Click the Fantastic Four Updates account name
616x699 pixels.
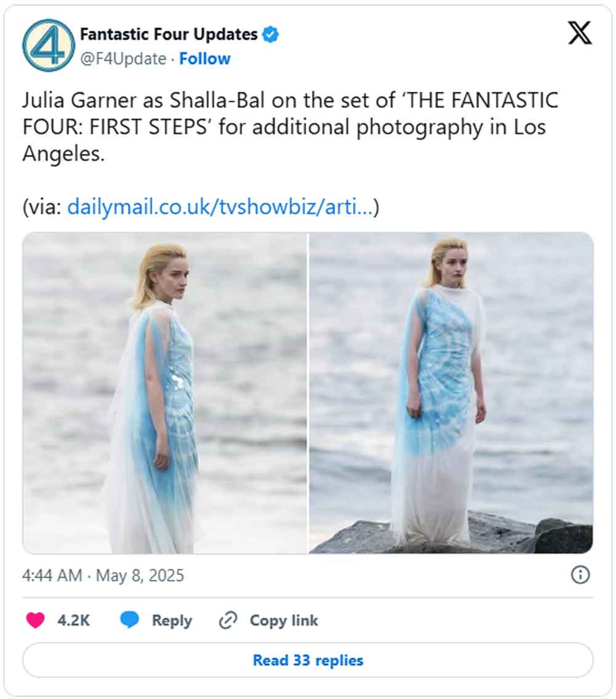pos(168,35)
